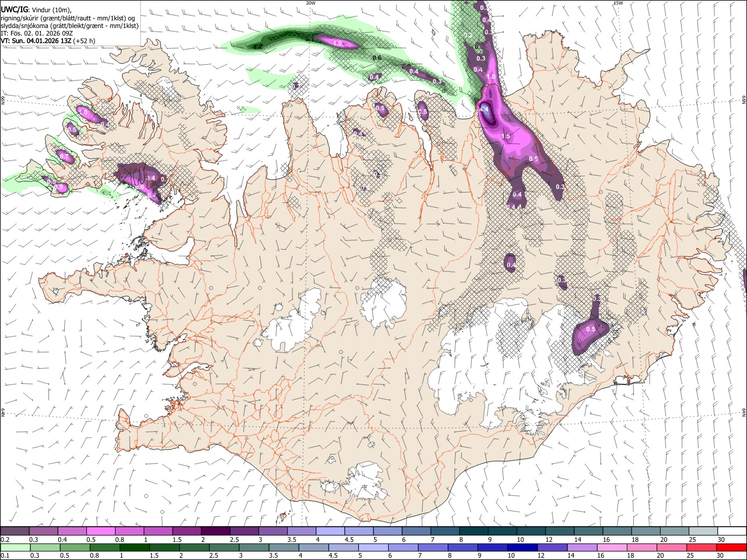
Task: Pick the top-row legend swatch labeled 2.5
Action: 244,531
